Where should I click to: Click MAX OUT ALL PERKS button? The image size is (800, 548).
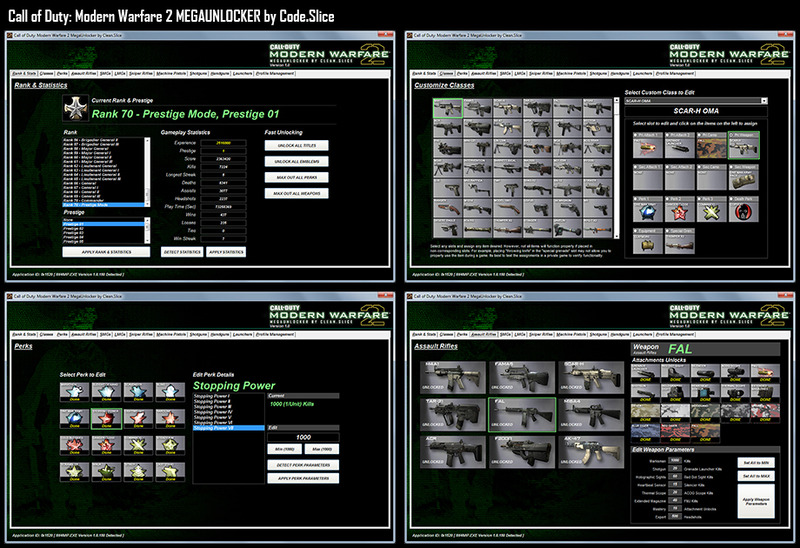[296, 177]
